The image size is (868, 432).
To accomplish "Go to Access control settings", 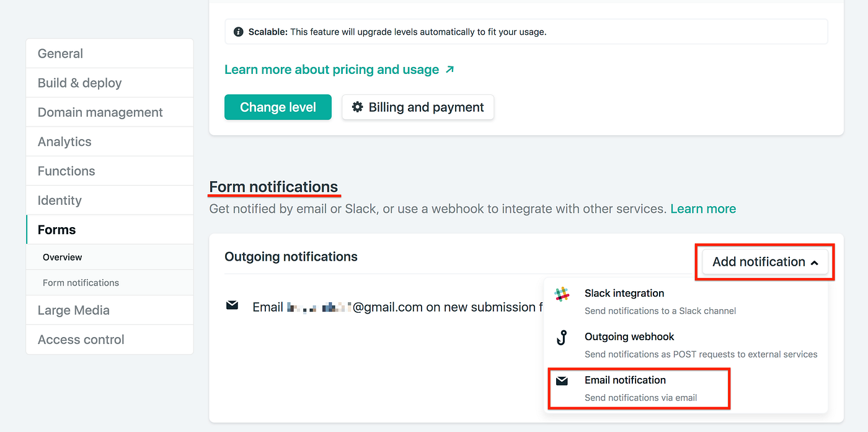I will 81,340.
